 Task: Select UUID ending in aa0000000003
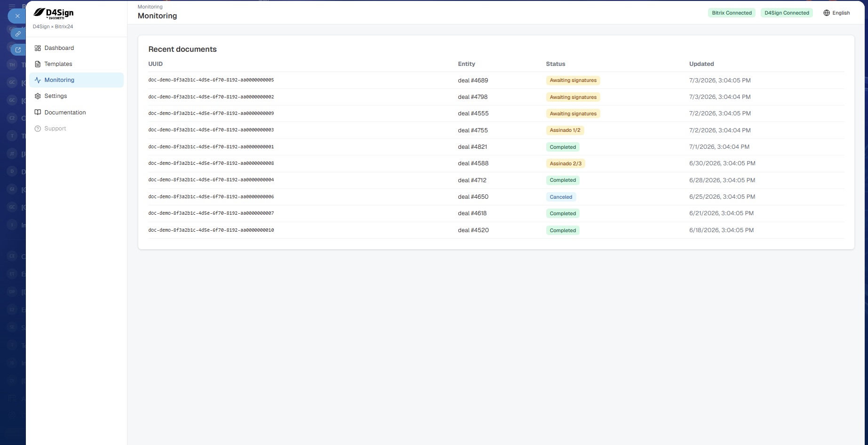point(211,130)
